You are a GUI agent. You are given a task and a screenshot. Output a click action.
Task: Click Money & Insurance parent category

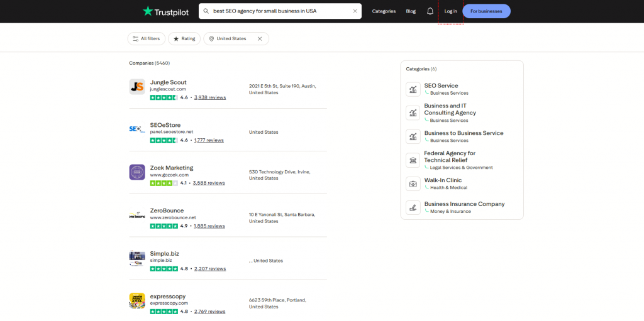(450, 212)
